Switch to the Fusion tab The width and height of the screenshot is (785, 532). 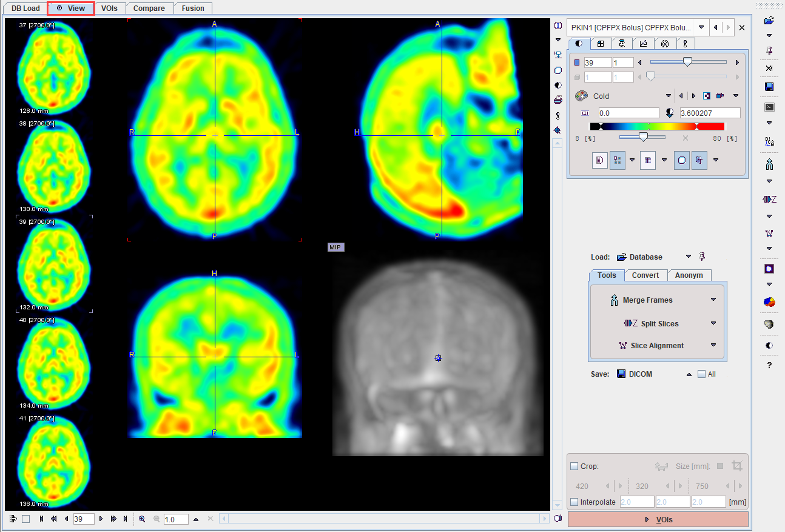coord(193,8)
